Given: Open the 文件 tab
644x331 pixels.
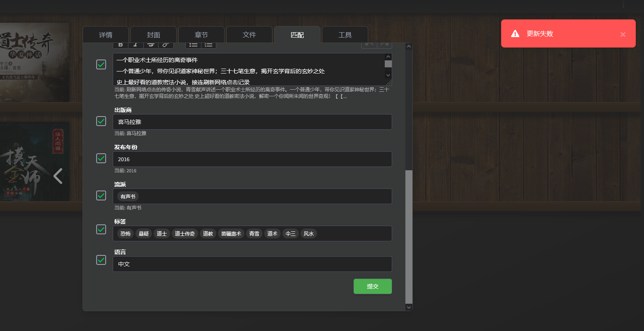Looking at the screenshot, I should pyautogui.click(x=249, y=35).
